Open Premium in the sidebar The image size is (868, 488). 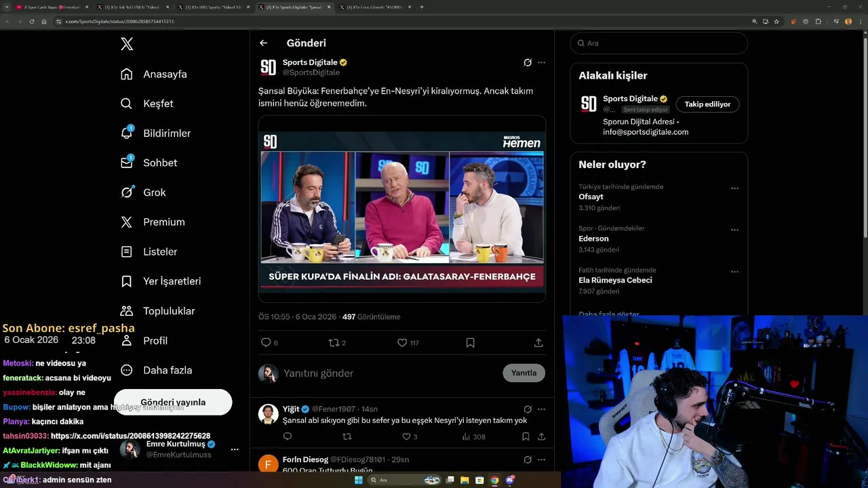(153, 222)
